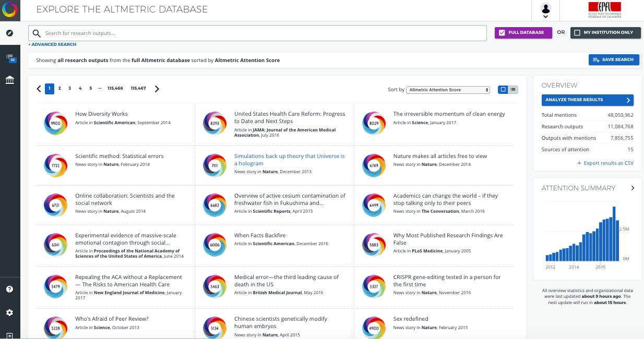Click the 6749 score donut badge
Screen dimensions: 644x339
click(374, 165)
